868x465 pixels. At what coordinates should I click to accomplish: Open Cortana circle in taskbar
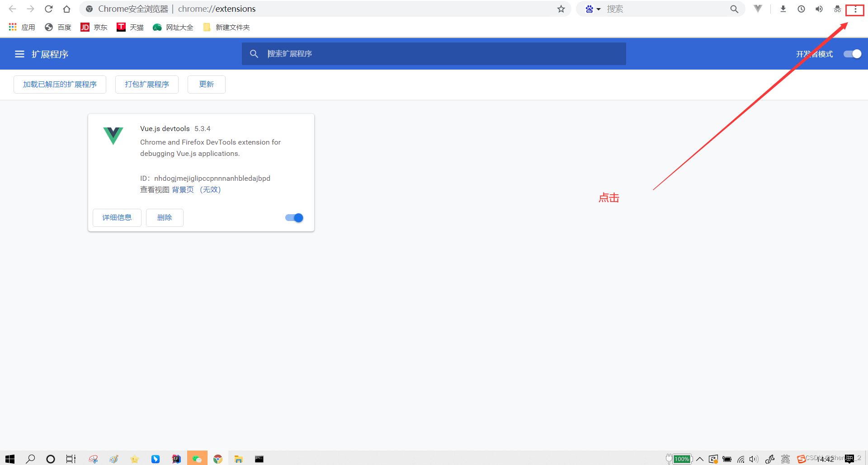tap(51, 459)
